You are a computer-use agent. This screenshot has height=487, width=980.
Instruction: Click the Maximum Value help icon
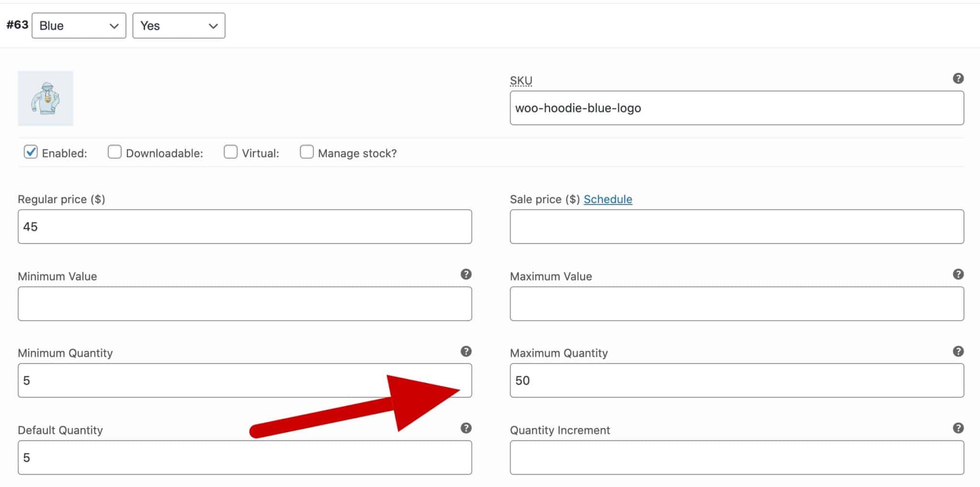[959, 274]
